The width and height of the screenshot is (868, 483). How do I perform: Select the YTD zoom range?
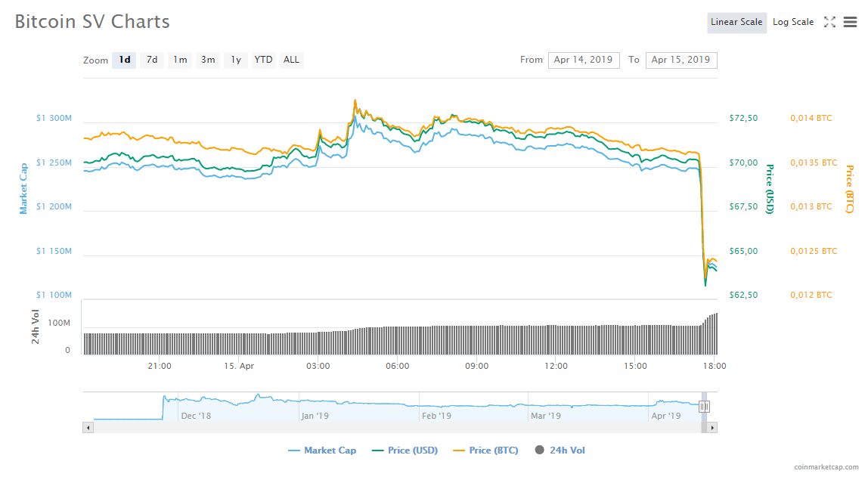click(x=263, y=60)
